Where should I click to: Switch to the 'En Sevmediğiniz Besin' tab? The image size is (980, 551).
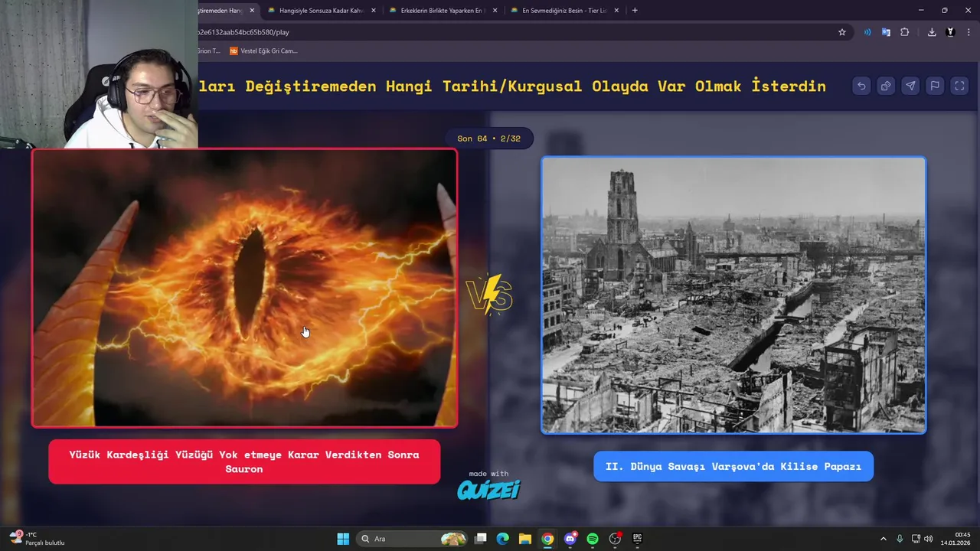(565, 11)
